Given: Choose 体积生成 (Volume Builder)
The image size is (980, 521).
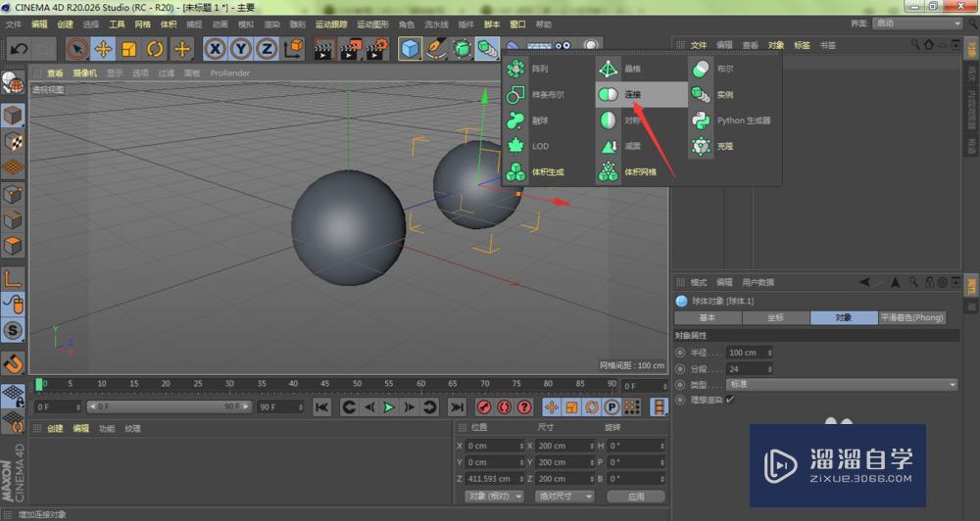Looking at the screenshot, I should click(548, 171).
